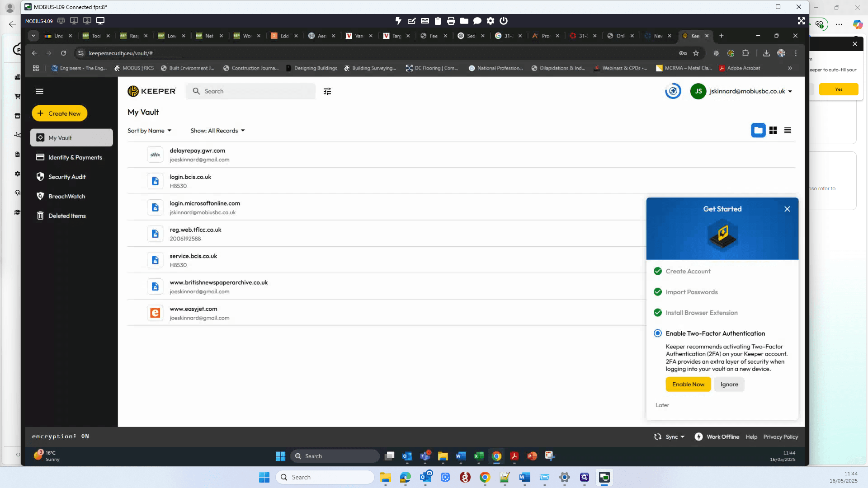Open the Chrome three-dot menu
Image resolution: width=868 pixels, height=488 pixels.
pyautogui.click(x=796, y=53)
